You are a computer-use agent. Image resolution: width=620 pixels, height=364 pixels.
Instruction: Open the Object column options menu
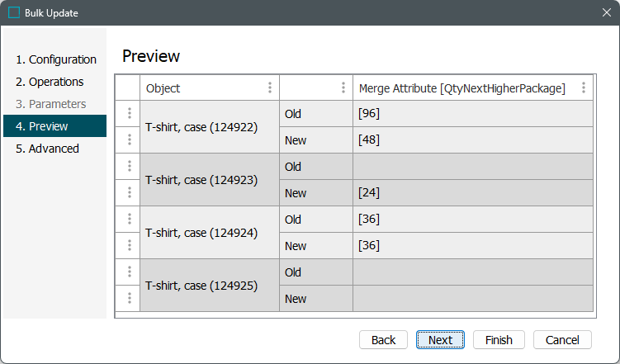tap(270, 87)
